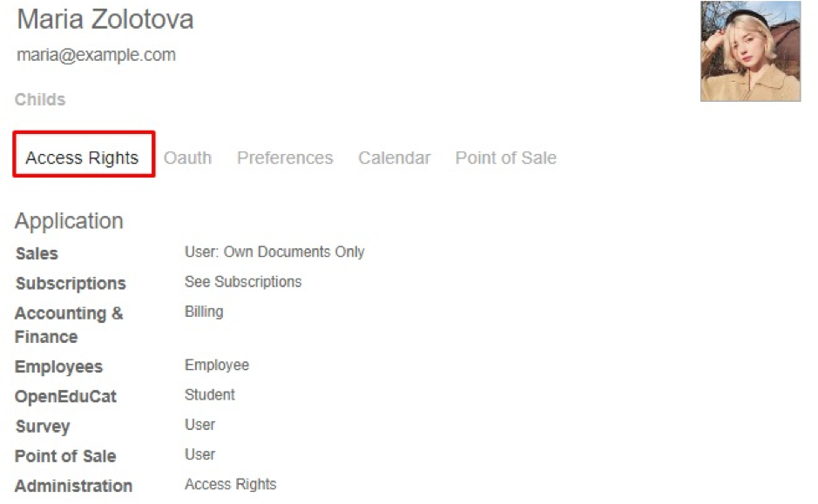The image size is (818, 504).
Task: Open the Point of Sale tab
Action: [506, 158]
